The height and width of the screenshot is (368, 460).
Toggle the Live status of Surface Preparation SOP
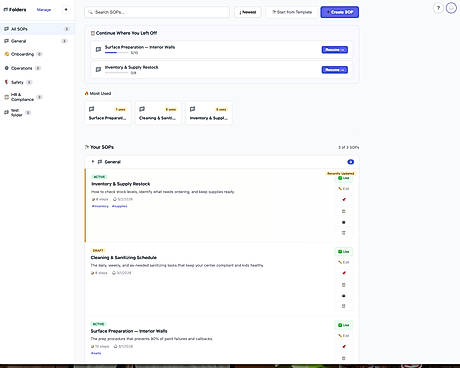pyautogui.click(x=344, y=325)
